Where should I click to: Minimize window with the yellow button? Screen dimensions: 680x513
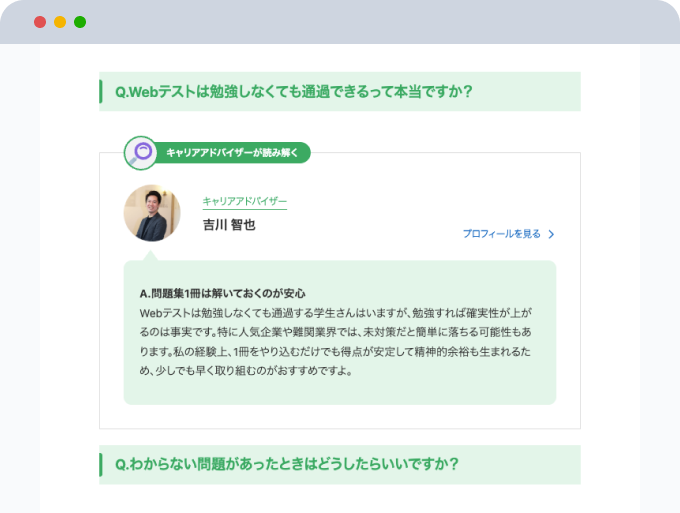[x=60, y=22]
